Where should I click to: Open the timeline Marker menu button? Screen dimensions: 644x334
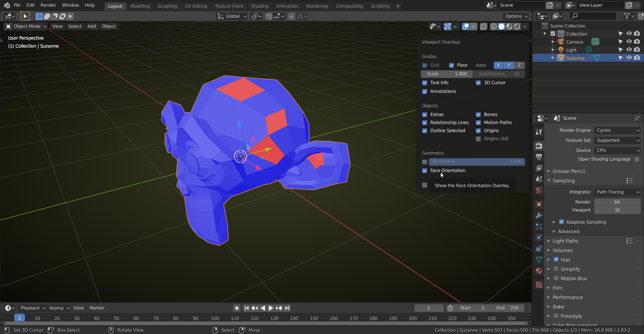[97, 308]
